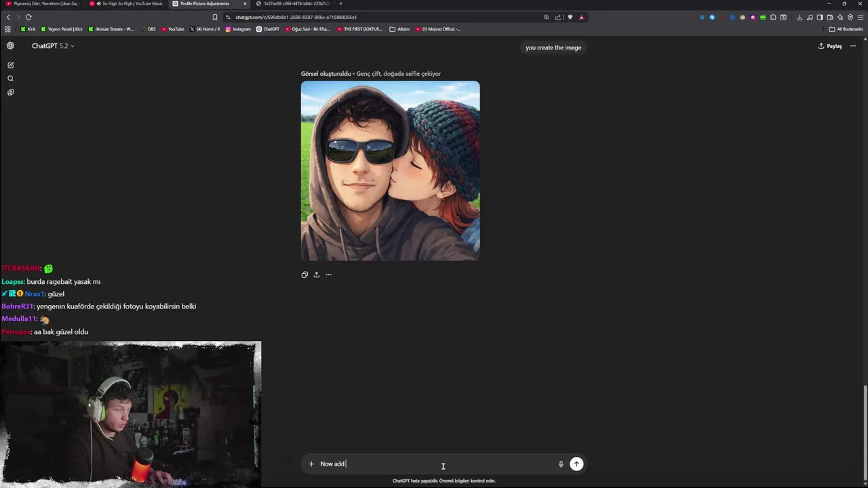
Task: Send the message with the arrow button
Action: click(576, 464)
